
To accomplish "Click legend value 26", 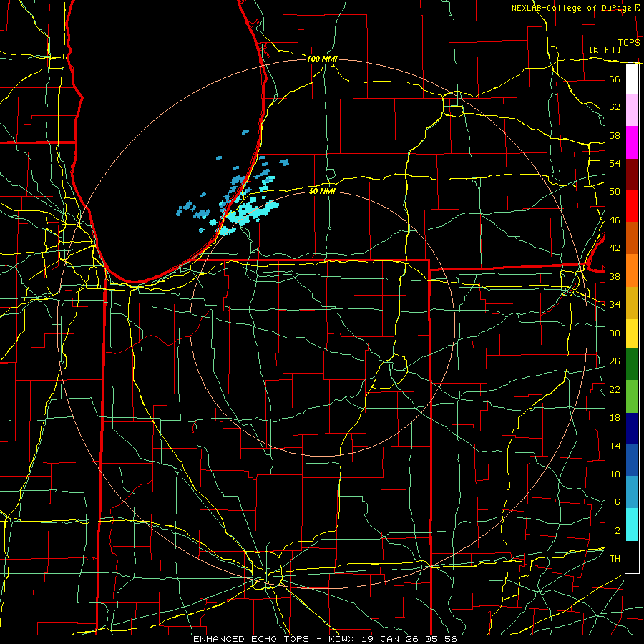I will pos(615,361).
